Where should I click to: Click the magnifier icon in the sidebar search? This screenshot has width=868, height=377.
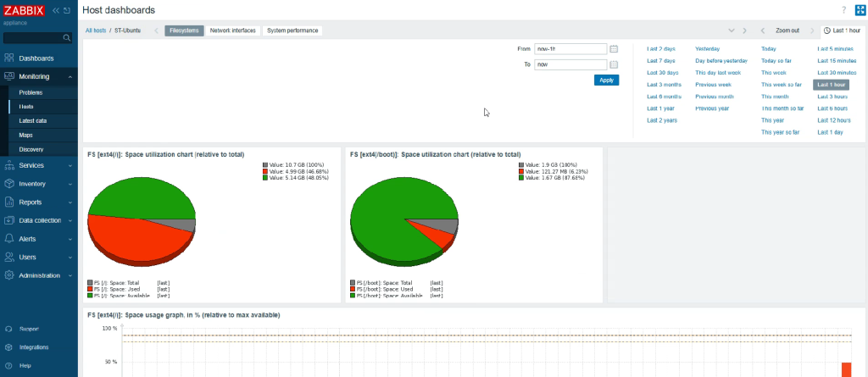point(67,38)
